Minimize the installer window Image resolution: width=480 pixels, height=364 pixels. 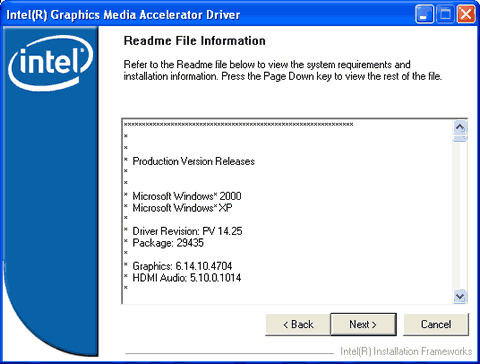tap(424, 14)
